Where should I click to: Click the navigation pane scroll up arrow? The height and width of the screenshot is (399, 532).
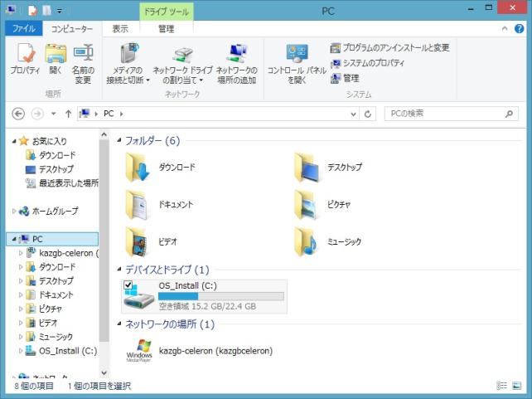point(104,135)
